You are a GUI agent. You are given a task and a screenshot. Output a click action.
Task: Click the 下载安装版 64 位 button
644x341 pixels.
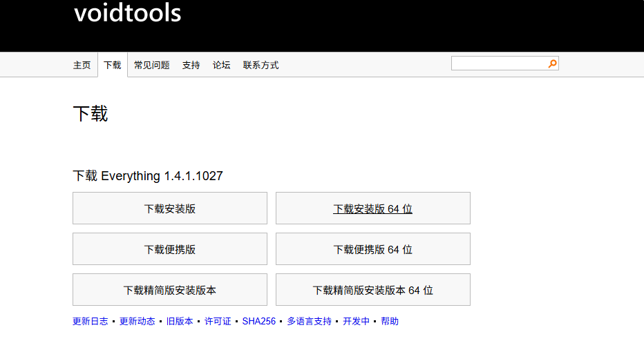coord(373,208)
